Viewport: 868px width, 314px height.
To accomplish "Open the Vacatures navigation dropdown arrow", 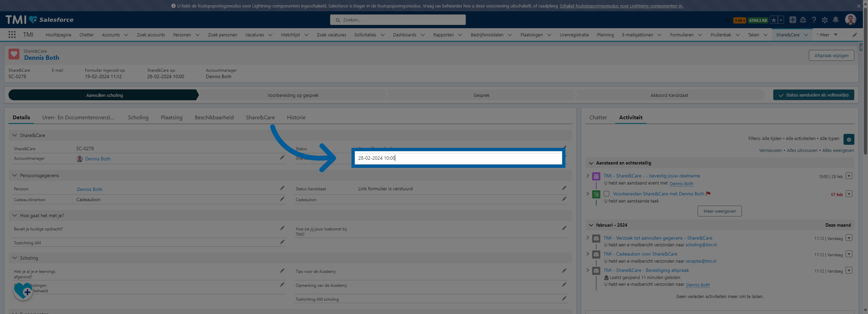I will tap(270, 35).
